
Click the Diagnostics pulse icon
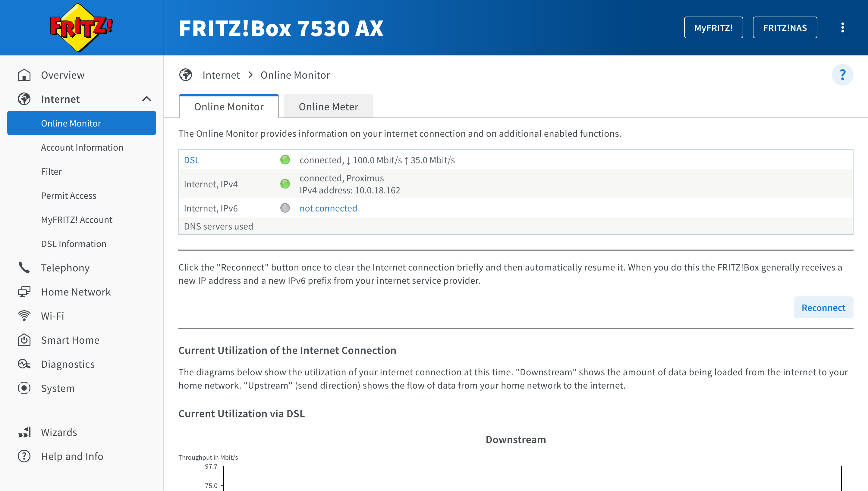pos(24,364)
